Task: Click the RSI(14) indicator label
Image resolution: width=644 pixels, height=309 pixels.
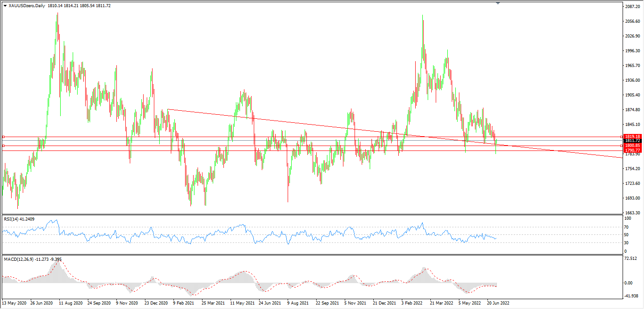Action: pyautogui.click(x=19, y=219)
